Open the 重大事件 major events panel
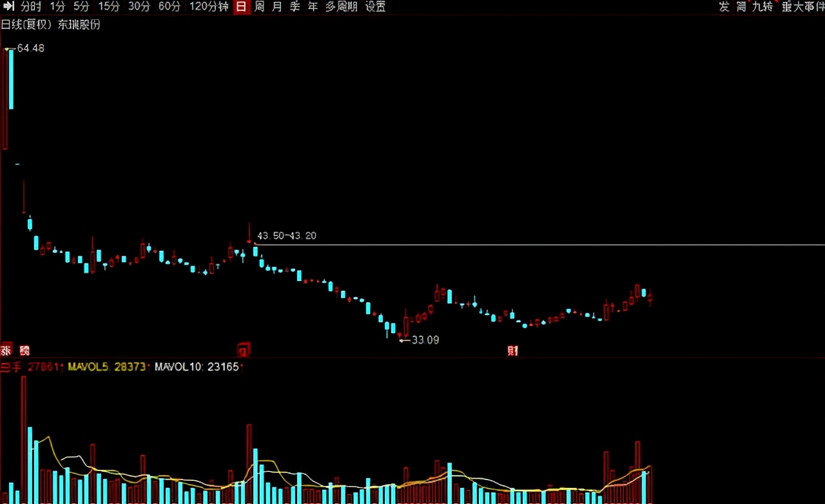 pos(803,6)
